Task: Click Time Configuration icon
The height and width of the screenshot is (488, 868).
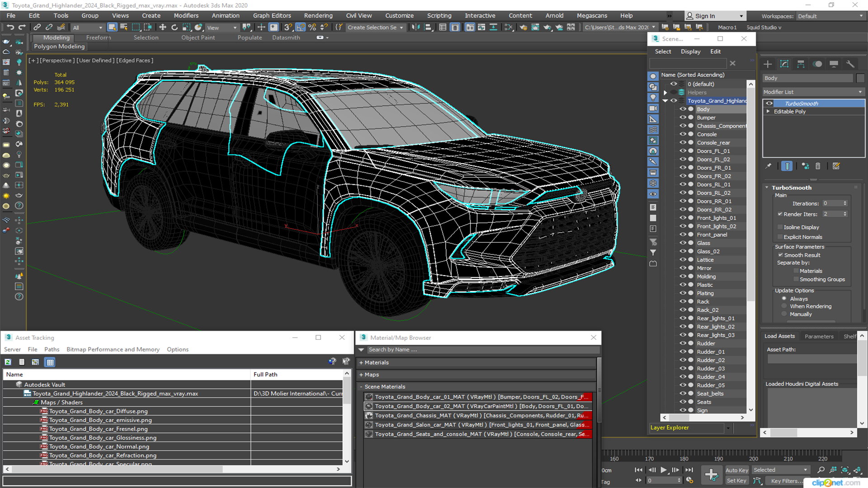Action: (x=689, y=480)
